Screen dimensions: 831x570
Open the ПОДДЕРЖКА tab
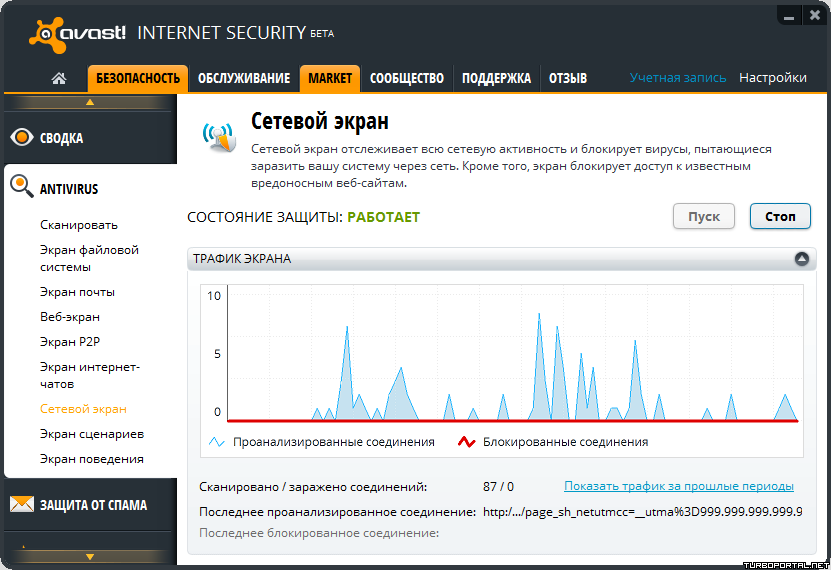tap(496, 78)
